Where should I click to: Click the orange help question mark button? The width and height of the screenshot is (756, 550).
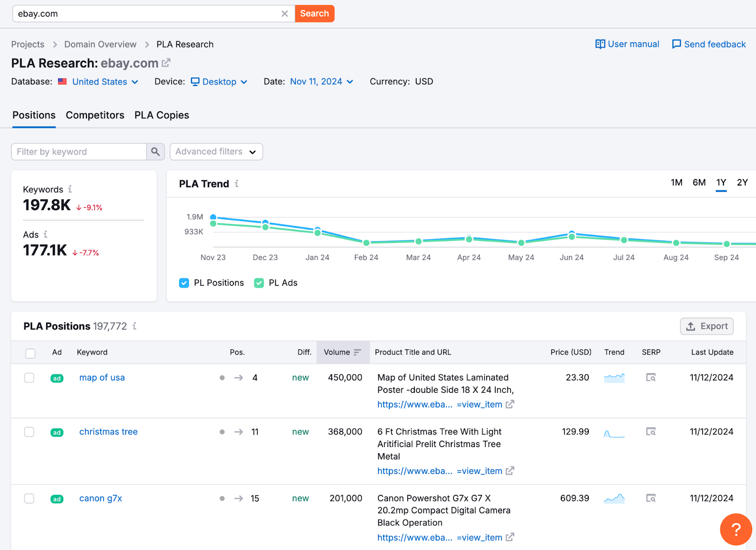735,529
